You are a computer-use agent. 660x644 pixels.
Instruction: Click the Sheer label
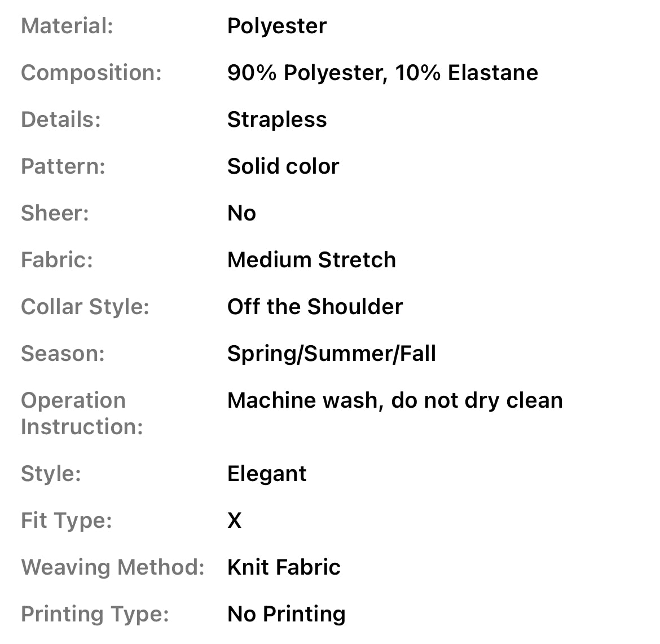click(55, 213)
